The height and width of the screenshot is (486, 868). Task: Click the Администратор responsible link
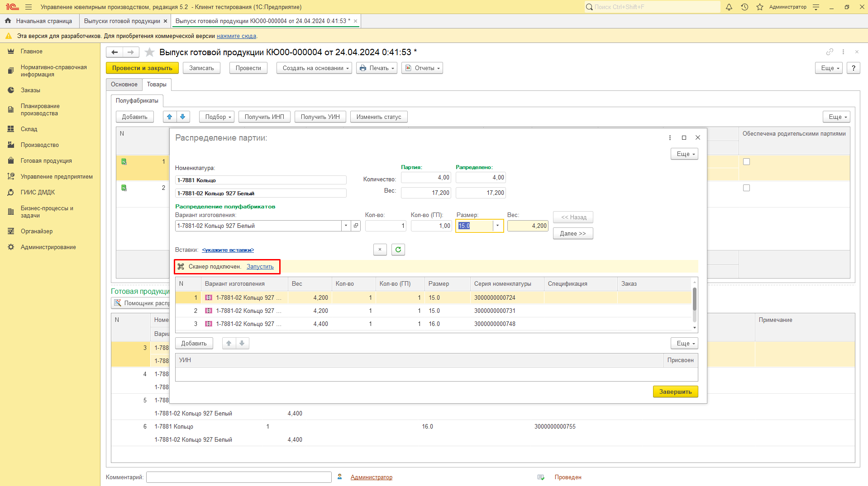(x=372, y=477)
